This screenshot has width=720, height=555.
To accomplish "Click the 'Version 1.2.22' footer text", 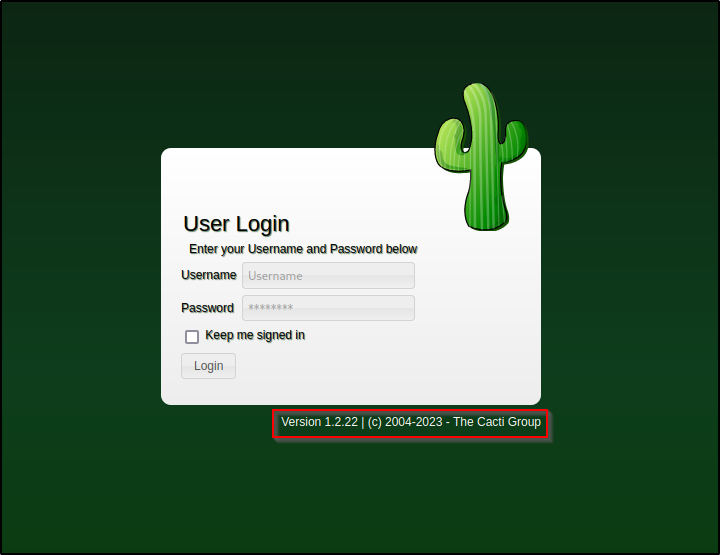I will tap(320, 422).
